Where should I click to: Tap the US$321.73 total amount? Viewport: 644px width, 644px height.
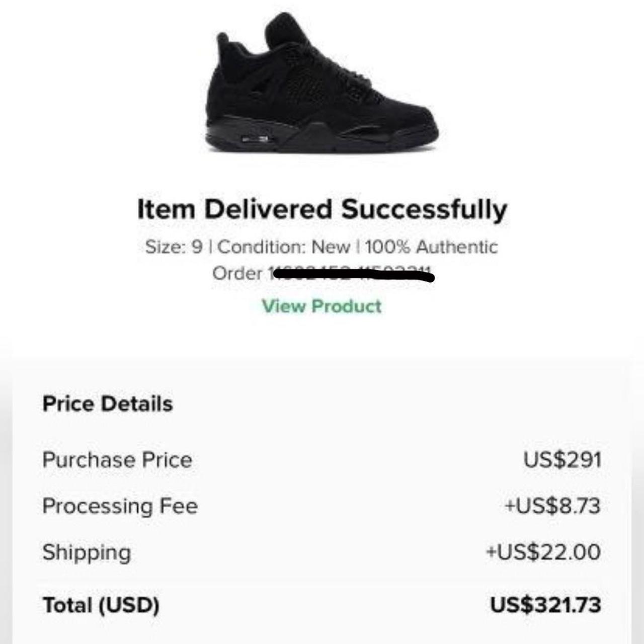pyautogui.click(x=545, y=604)
